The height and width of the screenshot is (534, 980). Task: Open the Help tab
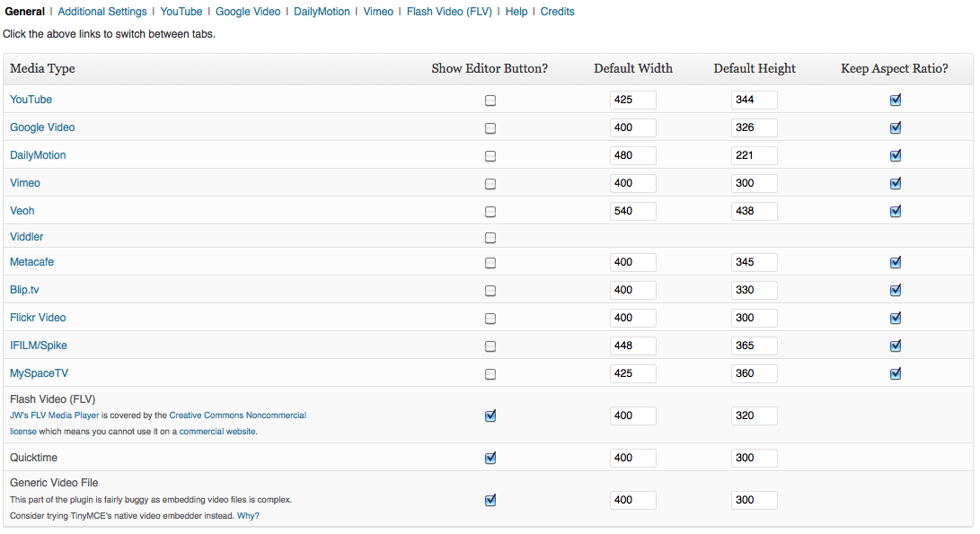pyautogui.click(x=516, y=12)
